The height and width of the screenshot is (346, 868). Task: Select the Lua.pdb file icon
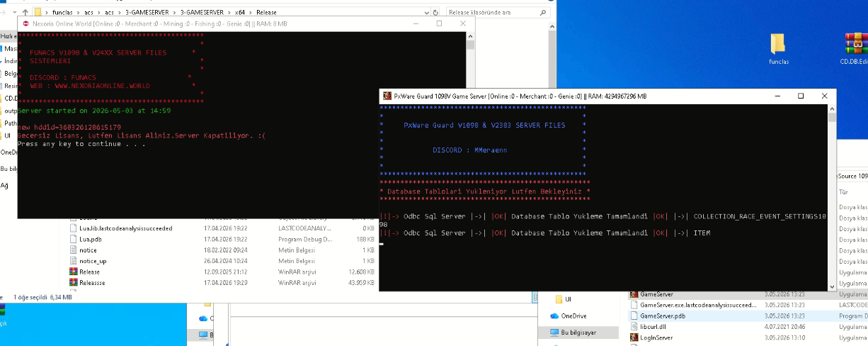tap(74, 239)
